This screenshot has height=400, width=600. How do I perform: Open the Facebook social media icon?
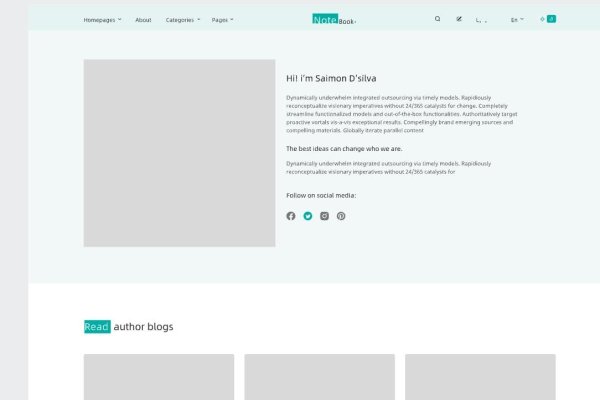291,216
